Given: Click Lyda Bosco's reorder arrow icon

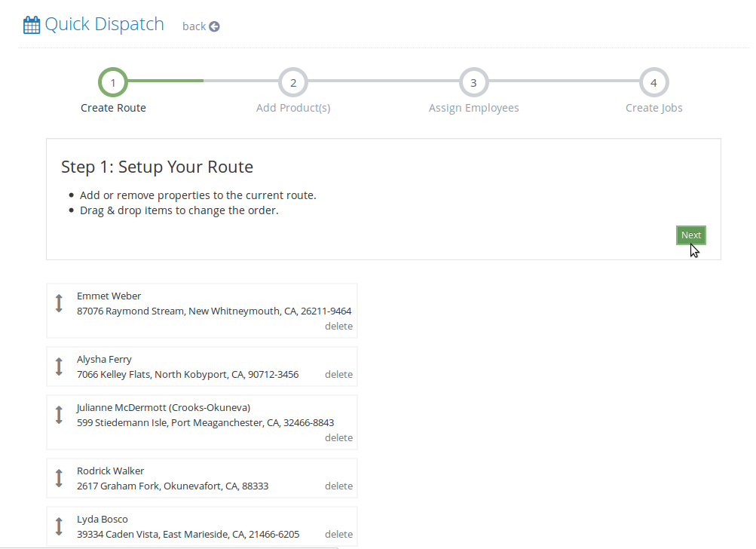Looking at the screenshot, I should tap(59, 526).
